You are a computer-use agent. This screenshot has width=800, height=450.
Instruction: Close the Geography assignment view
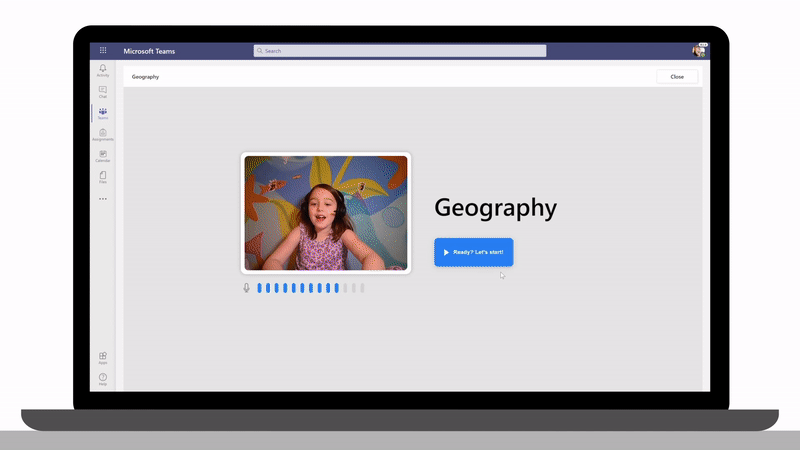pos(677,77)
